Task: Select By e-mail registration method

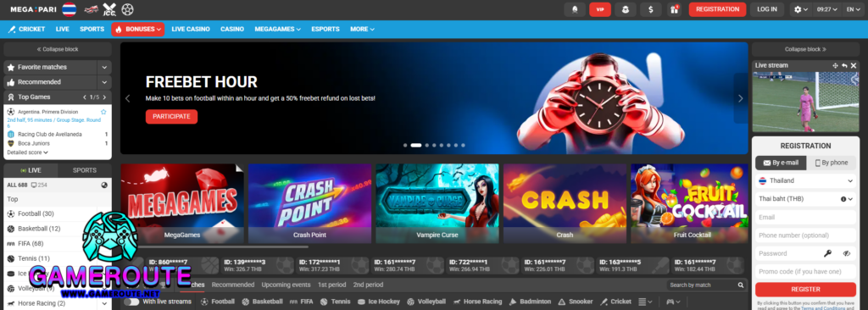Action: tap(781, 163)
